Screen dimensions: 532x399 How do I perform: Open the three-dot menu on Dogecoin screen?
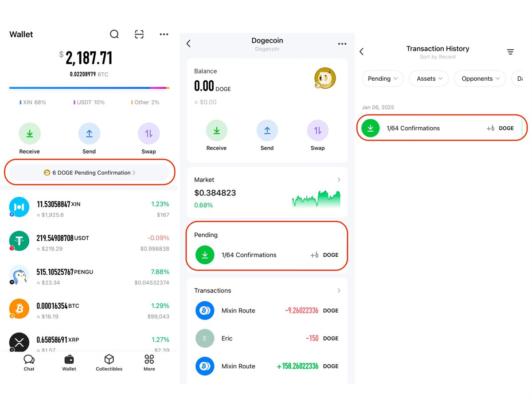pyautogui.click(x=342, y=44)
